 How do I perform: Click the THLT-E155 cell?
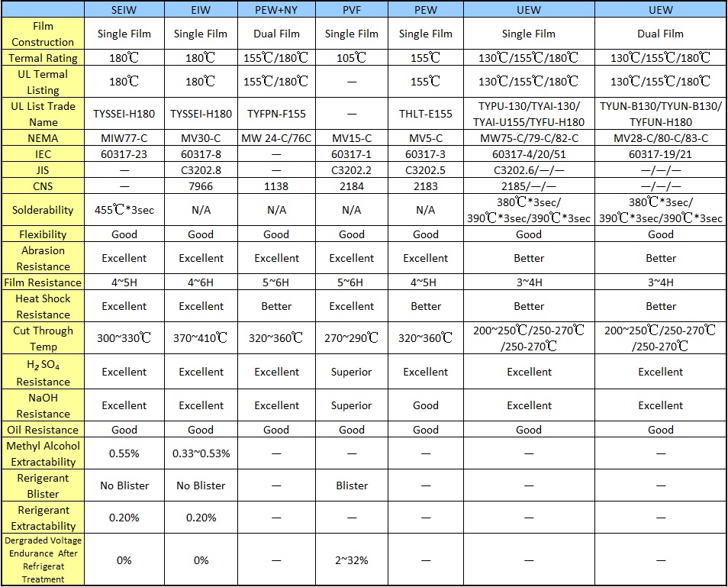coord(425,114)
